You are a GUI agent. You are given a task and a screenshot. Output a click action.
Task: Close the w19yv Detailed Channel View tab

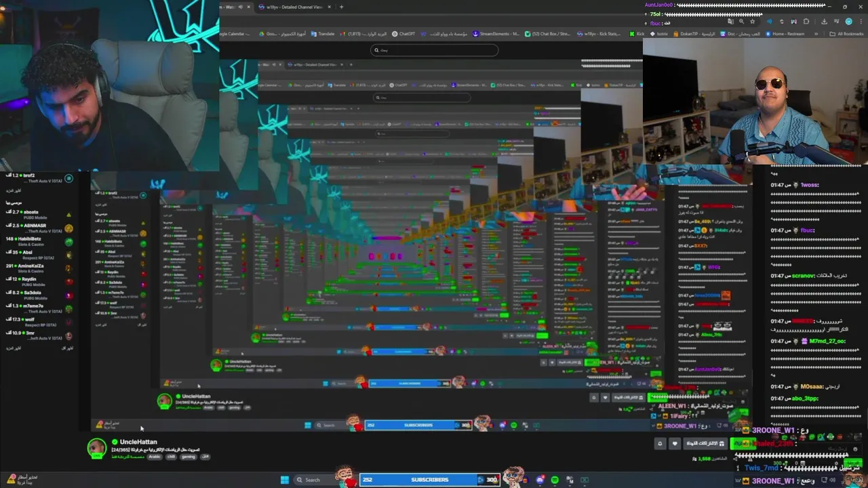pos(330,7)
